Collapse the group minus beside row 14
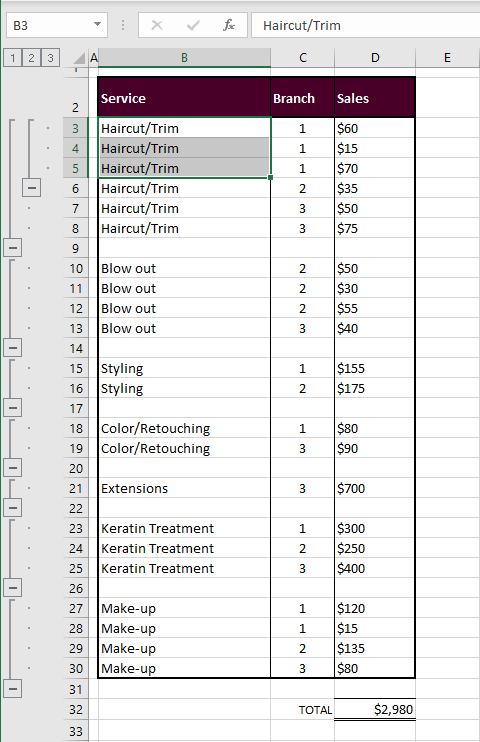 click(13, 348)
